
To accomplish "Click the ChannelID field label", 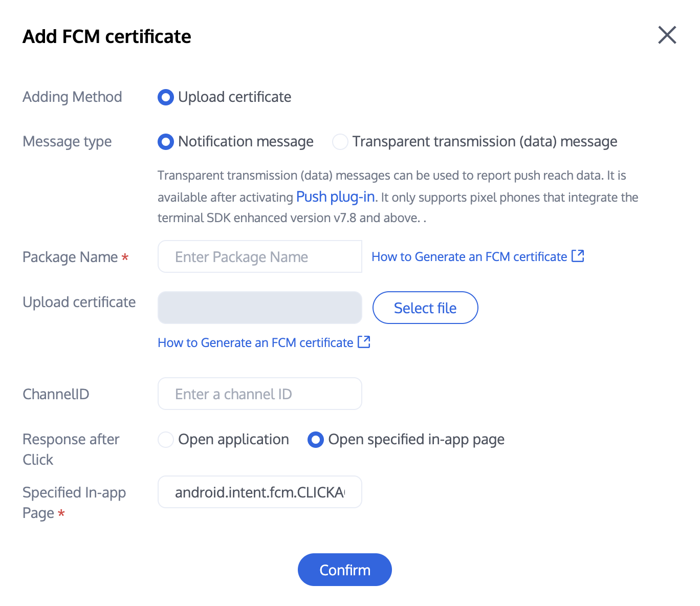I will pos(56,394).
